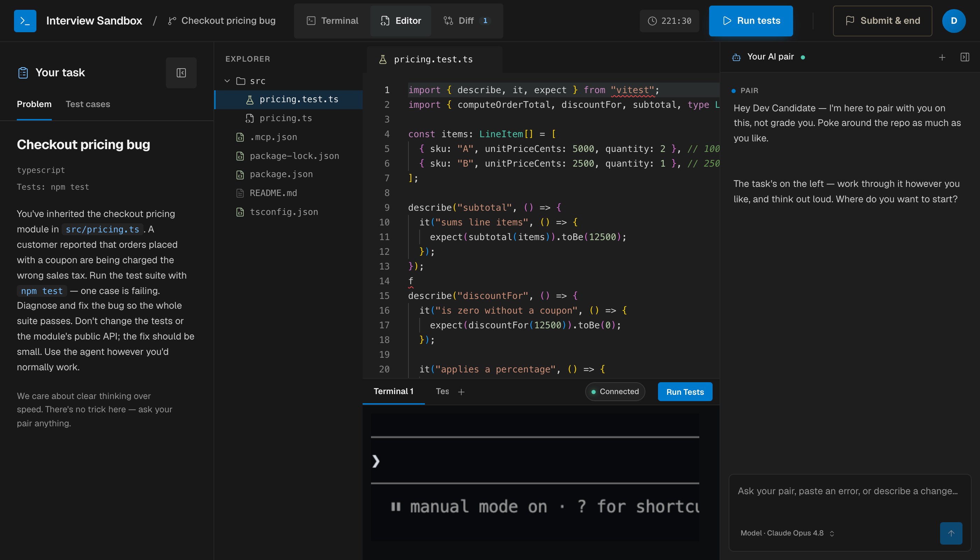The height and width of the screenshot is (560, 980).
Task: Open the Model Claude Opus 4.8 selector
Action: (x=787, y=533)
